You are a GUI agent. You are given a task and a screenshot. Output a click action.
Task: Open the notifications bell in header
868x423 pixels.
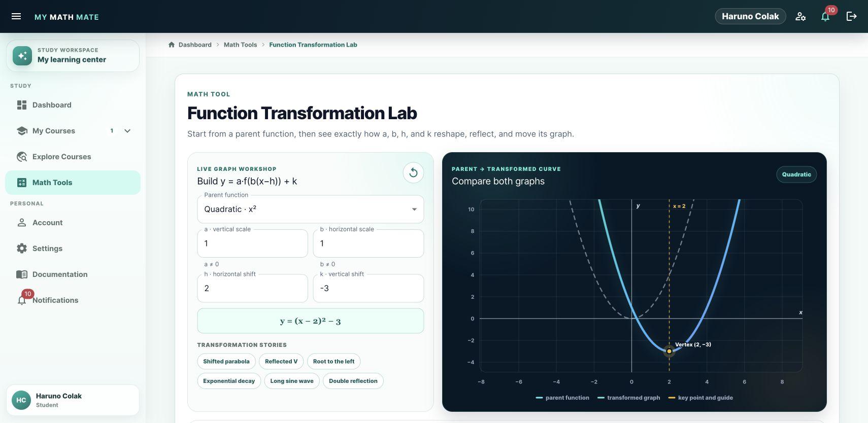(825, 16)
